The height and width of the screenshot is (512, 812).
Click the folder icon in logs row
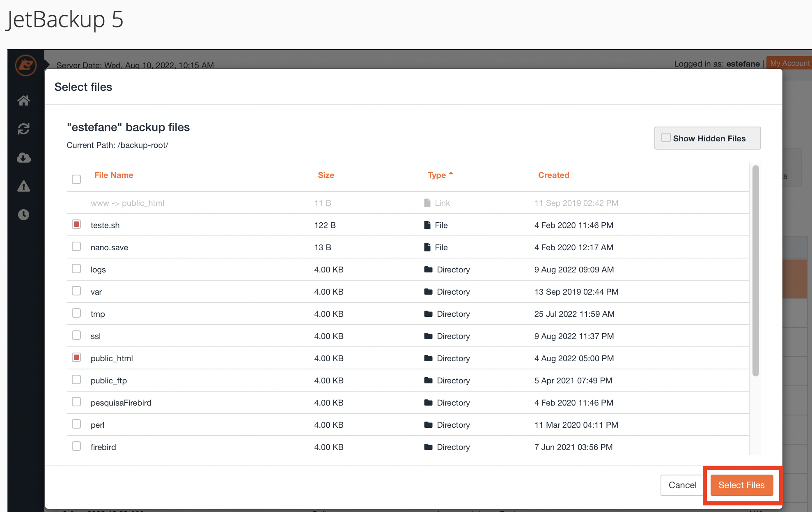(x=428, y=269)
